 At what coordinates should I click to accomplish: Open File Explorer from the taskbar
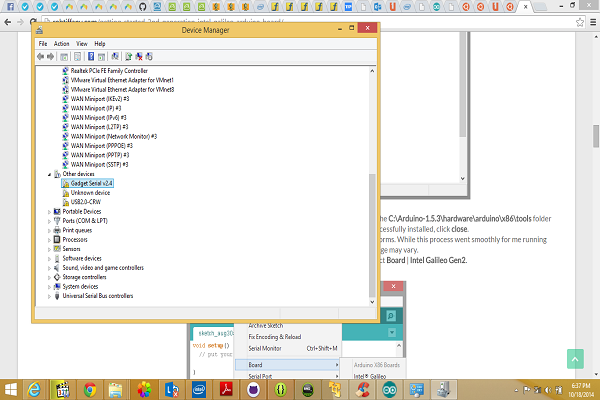point(115,390)
